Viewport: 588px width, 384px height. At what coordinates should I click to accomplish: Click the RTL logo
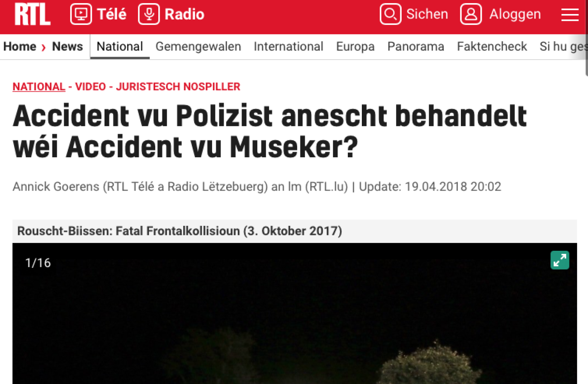point(32,14)
